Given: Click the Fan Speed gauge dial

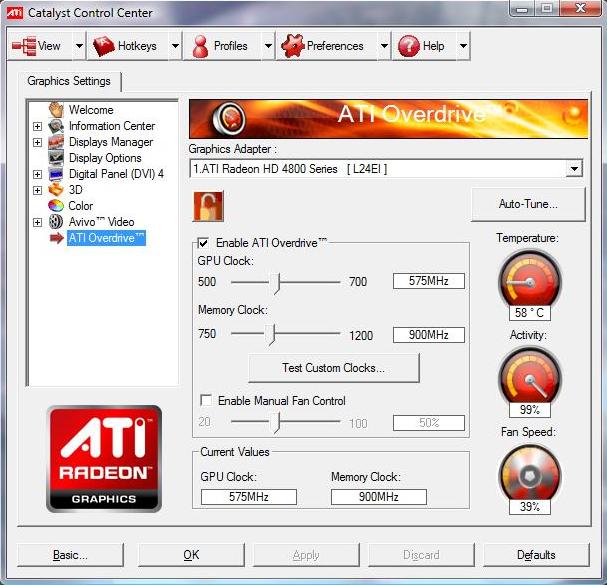Looking at the screenshot, I should (x=530, y=474).
